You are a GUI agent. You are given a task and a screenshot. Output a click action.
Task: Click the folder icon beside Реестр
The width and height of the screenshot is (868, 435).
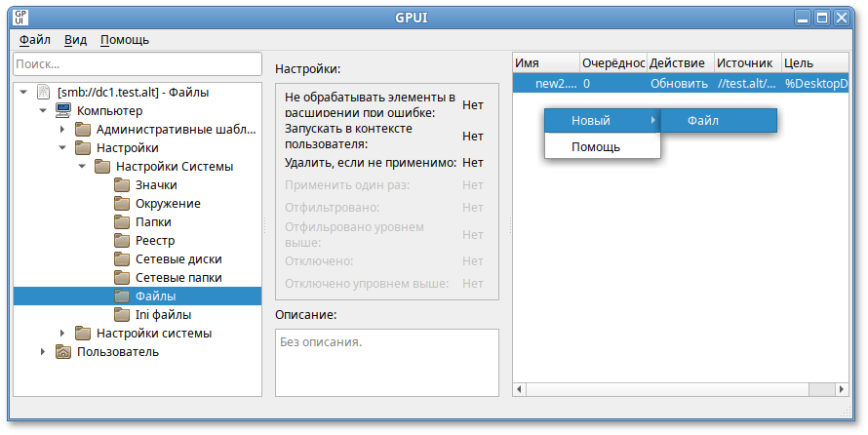122,241
